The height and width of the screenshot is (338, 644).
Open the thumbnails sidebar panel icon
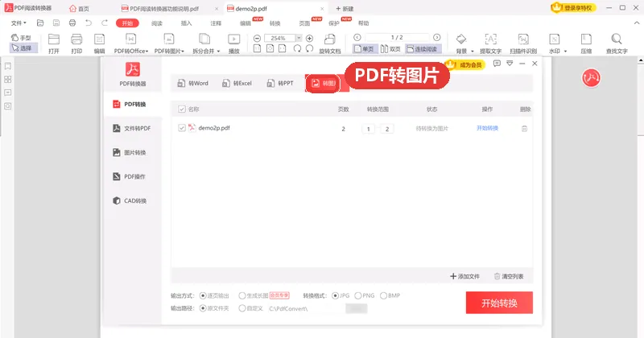pyautogui.click(x=8, y=79)
